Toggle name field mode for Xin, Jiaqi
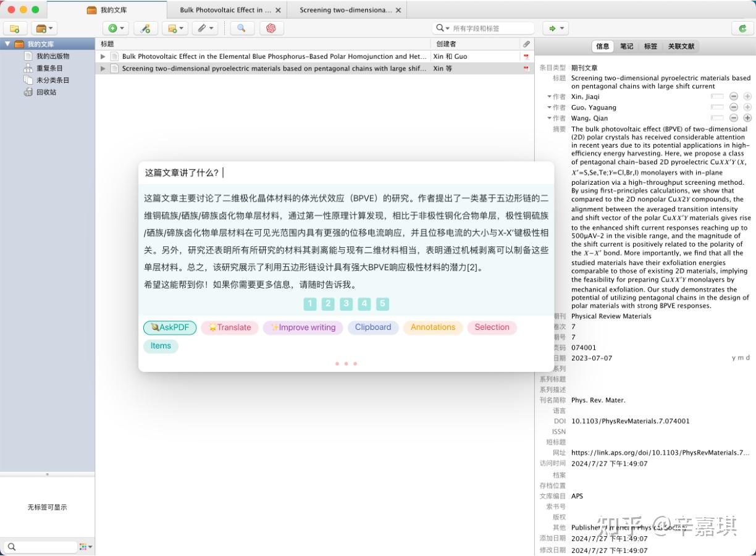The image size is (756, 556). tap(717, 96)
